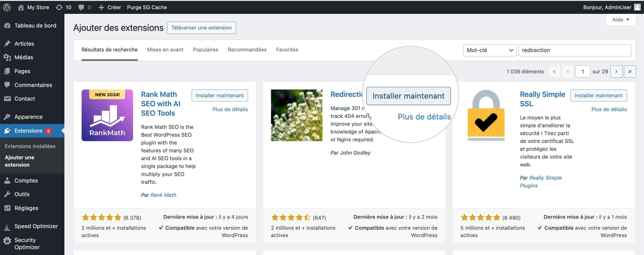Click the Extensions plug icon
Viewport: 644px width, 255px height.
pos(7,131)
